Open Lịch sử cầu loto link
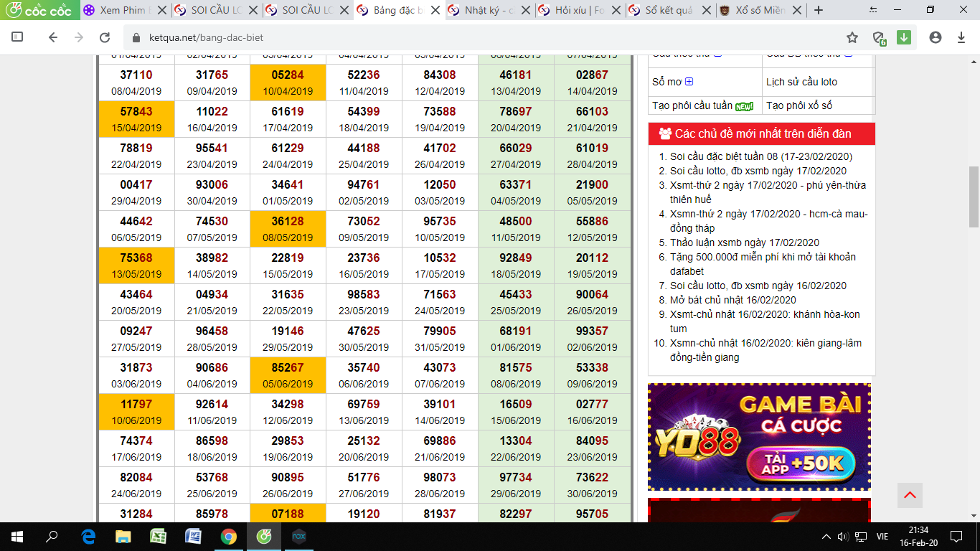Image resolution: width=980 pixels, height=551 pixels. pos(801,82)
